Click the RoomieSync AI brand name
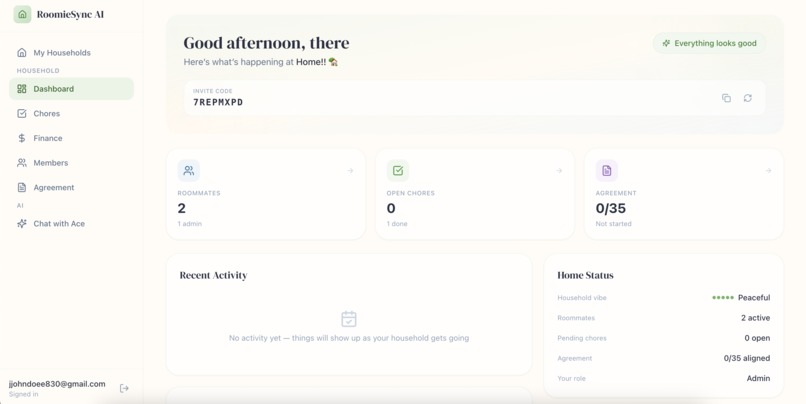Screen dimensions: 806x404 coord(70,14)
